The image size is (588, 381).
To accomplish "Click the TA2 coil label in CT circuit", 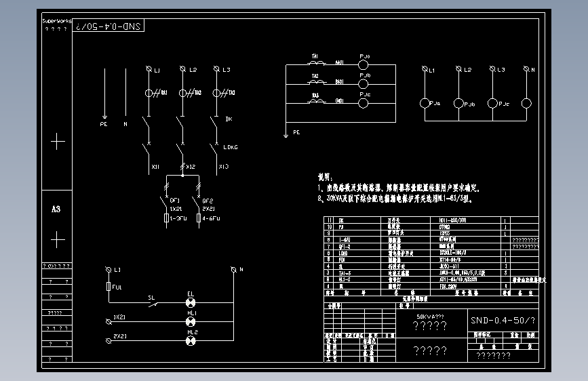I will tap(315, 76).
